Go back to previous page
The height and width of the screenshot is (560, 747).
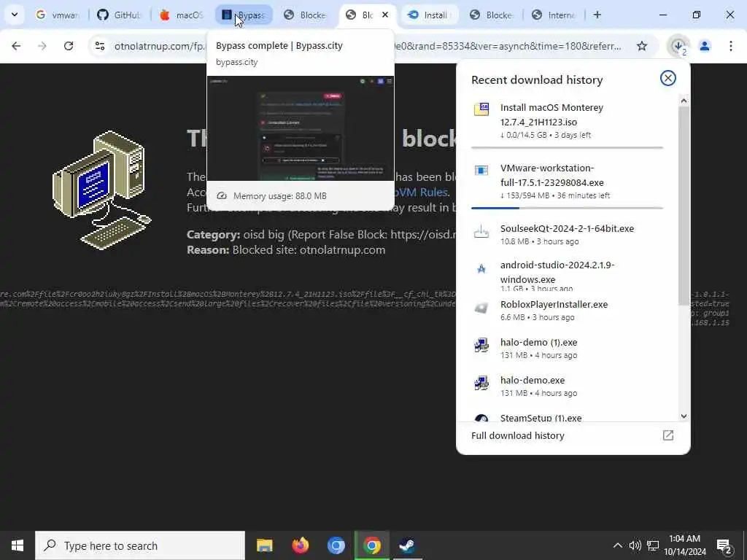click(x=16, y=46)
